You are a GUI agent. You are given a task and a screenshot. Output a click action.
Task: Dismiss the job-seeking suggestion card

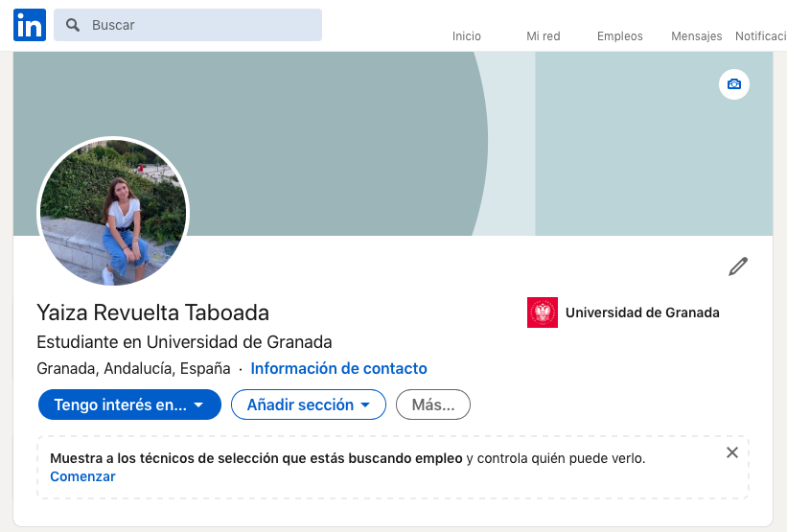732,452
